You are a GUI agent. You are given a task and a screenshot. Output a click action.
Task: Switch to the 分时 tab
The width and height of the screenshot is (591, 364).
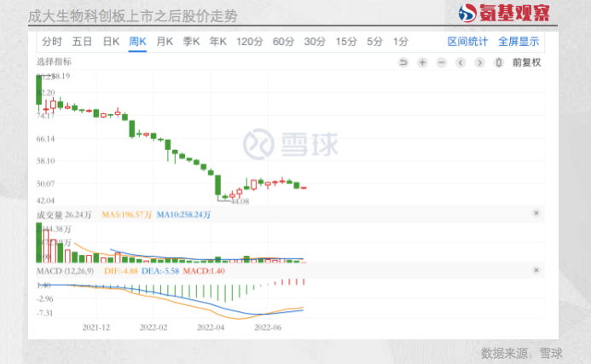tap(51, 41)
